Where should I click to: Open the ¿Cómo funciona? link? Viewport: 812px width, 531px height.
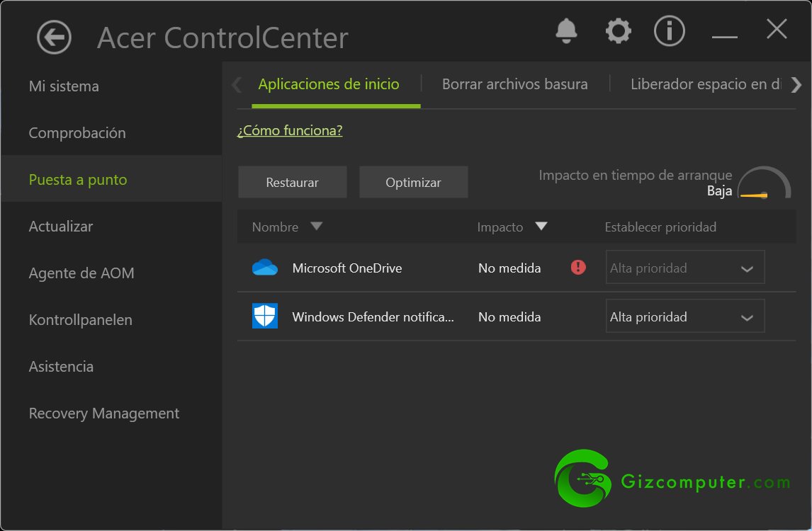(290, 130)
